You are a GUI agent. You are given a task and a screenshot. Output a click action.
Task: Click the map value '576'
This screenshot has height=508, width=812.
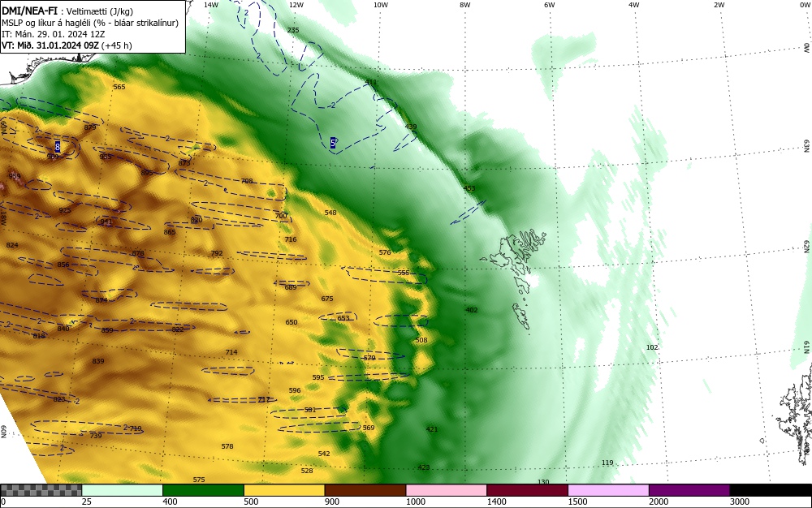coord(385,252)
